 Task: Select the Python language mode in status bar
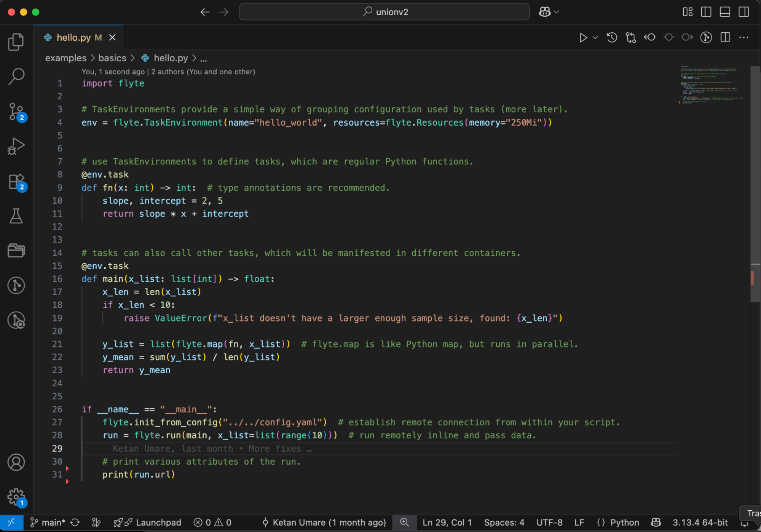(x=624, y=522)
